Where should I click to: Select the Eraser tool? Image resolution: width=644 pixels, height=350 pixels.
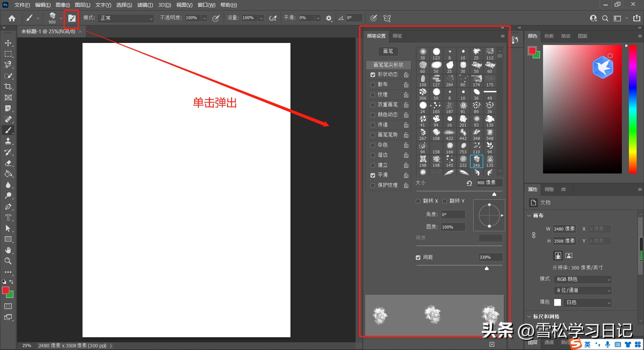point(8,163)
